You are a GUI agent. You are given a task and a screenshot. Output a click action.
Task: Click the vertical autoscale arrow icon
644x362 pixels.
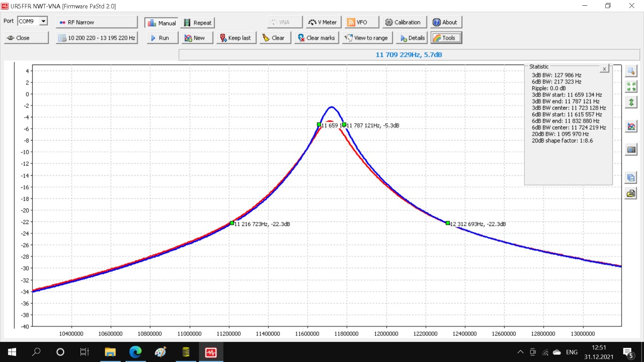tap(631, 103)
